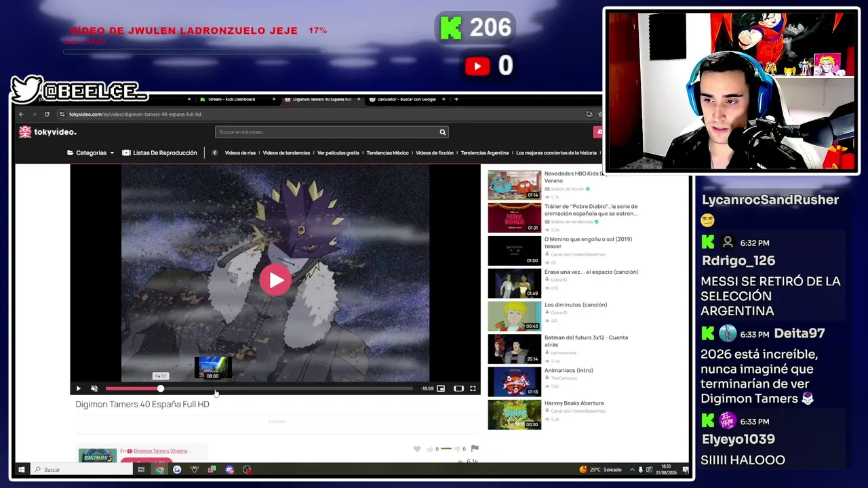Open 'Novedades HBO Kids' video thumbnail
Screen dimensions: 868x488
pyautogui.click(x=515, y=185)
